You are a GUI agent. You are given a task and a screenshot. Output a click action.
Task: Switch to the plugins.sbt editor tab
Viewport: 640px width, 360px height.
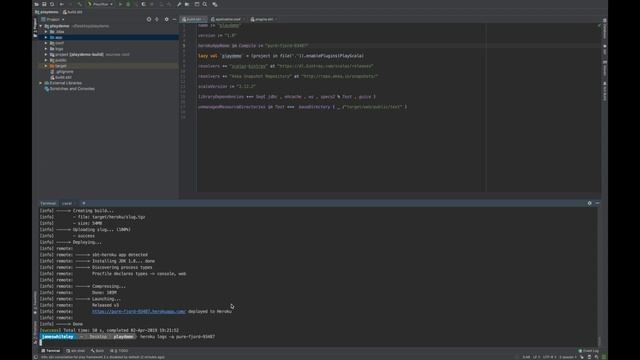click(x=263, y=19)
